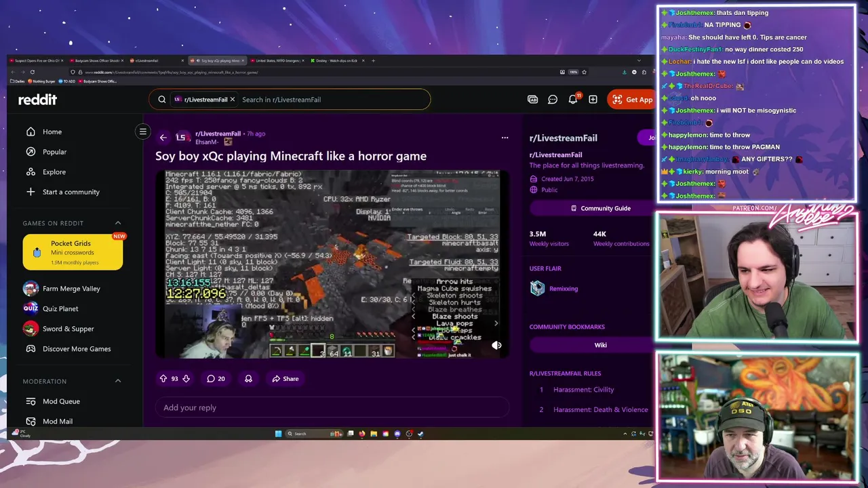
Task: Open a new browser tab
Action: [373, 60]
